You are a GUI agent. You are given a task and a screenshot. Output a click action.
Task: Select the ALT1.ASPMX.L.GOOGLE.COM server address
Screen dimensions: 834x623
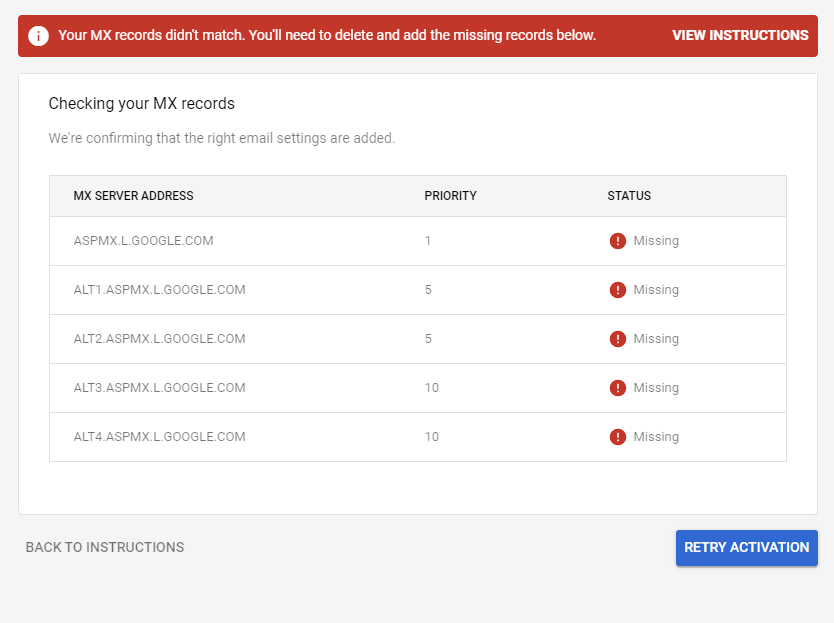[159, 290]
